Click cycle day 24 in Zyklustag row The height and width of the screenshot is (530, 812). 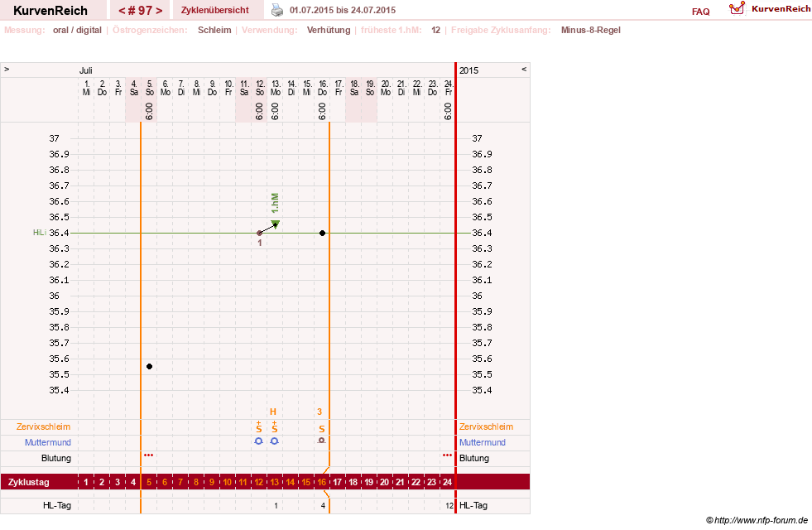coord(448,482)
